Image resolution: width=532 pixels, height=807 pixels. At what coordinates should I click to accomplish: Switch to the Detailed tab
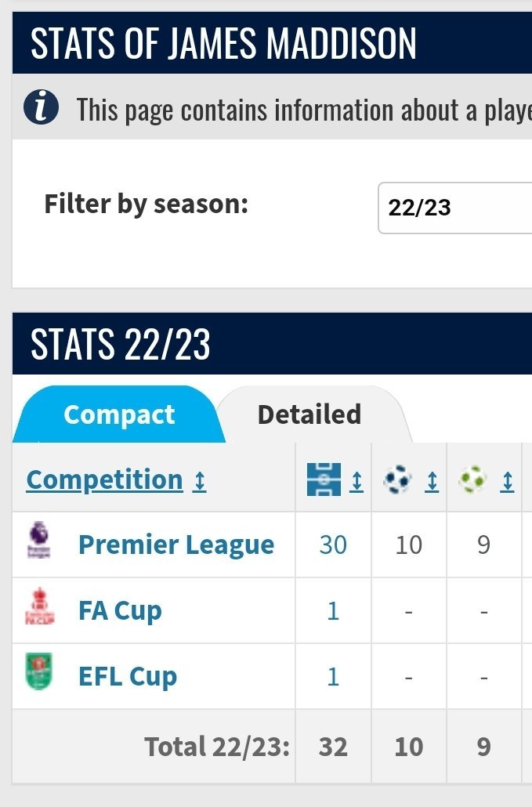point(309,414)
